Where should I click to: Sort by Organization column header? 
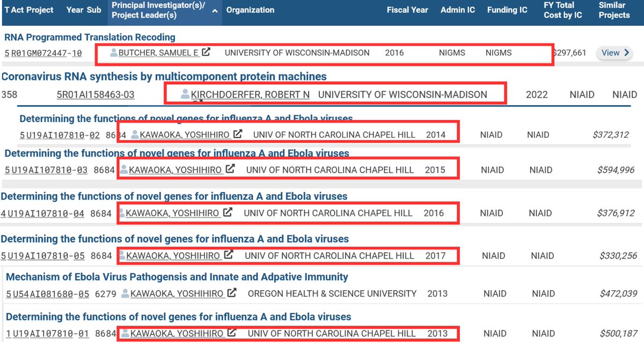(x=250, y=10)
